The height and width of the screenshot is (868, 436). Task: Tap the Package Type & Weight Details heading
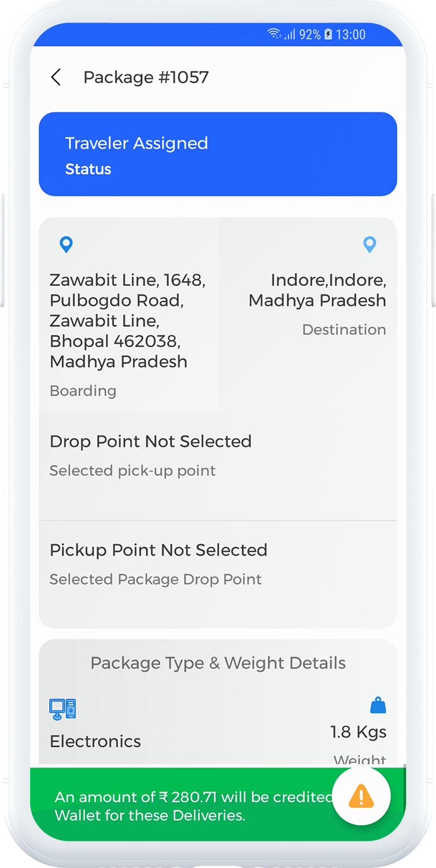point(218,663)
